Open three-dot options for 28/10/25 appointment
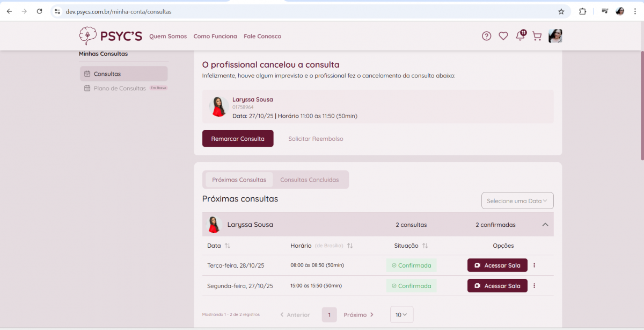This screenshot has height=330, width=644. (534, 265)
